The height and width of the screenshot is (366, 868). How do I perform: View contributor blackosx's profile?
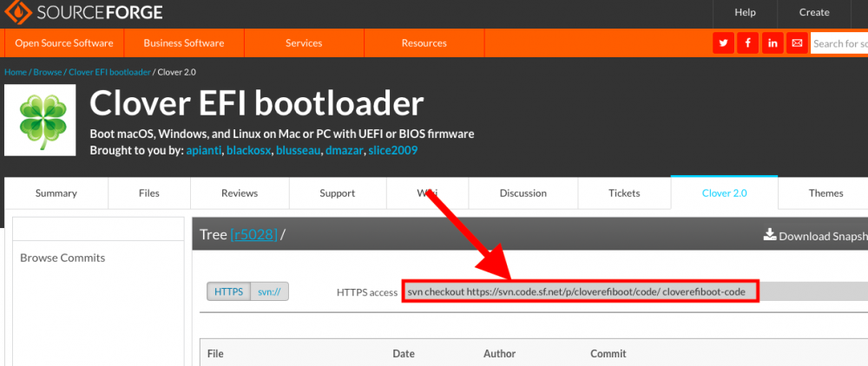[248, 150]
